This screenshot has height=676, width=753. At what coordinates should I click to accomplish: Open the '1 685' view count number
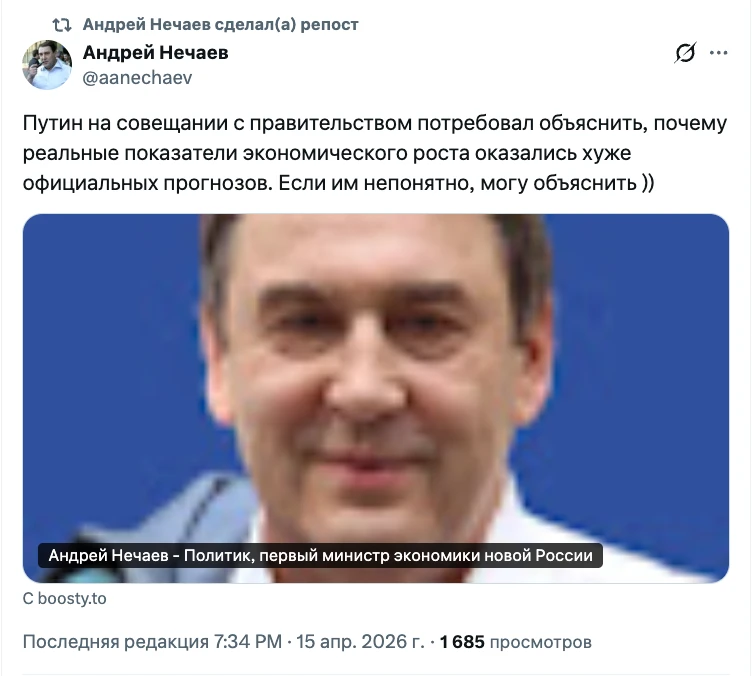462,642
